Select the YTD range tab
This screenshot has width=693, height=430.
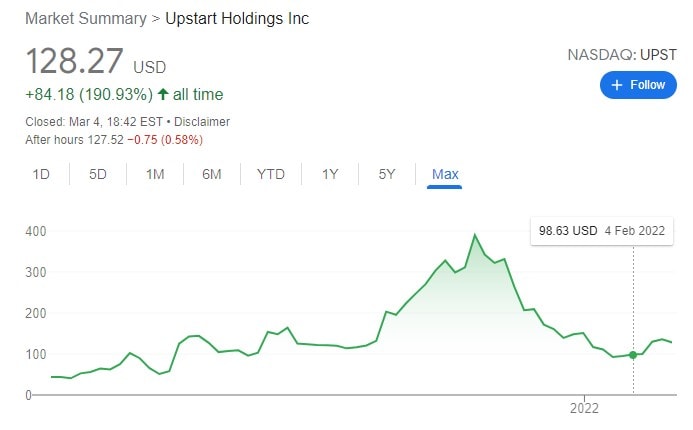coord(270,174)
